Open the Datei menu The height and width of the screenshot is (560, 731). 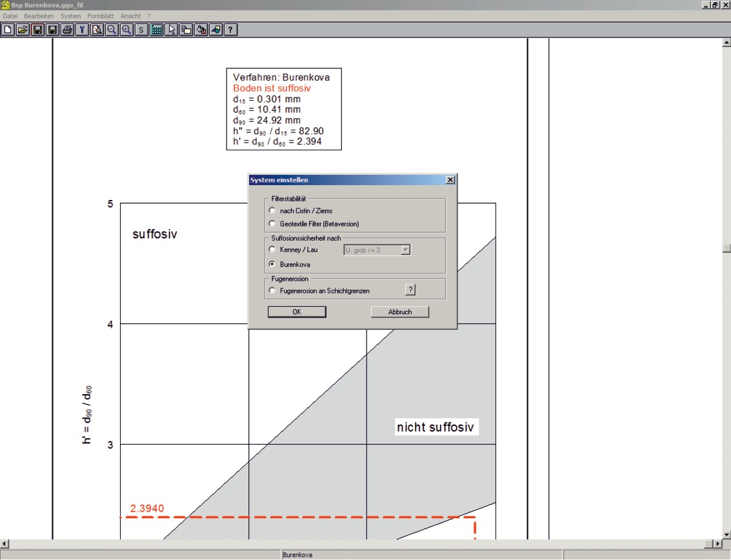pyautogui.click(x=10, y=16)
